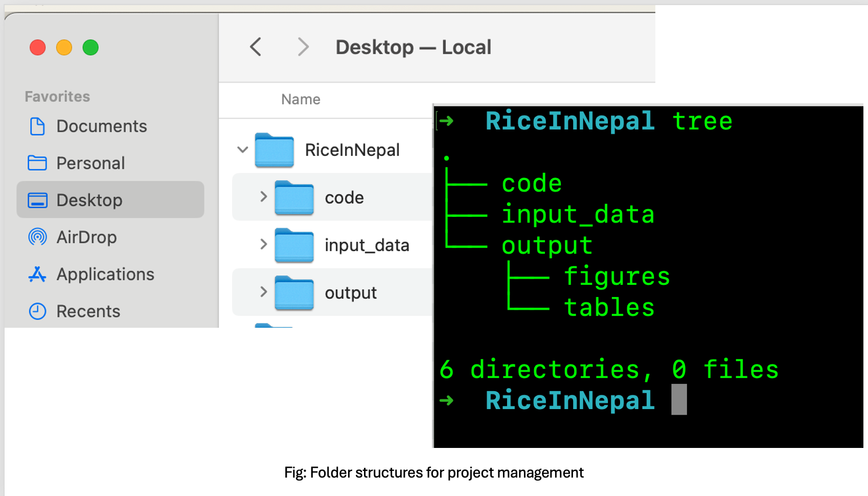
Task: Collapse the RiceInNepal folder disclosure arrow
Action: tap(243, 150)
